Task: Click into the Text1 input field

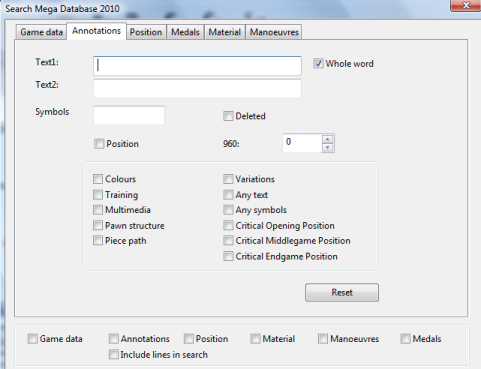Action: [x=197, y=66]
